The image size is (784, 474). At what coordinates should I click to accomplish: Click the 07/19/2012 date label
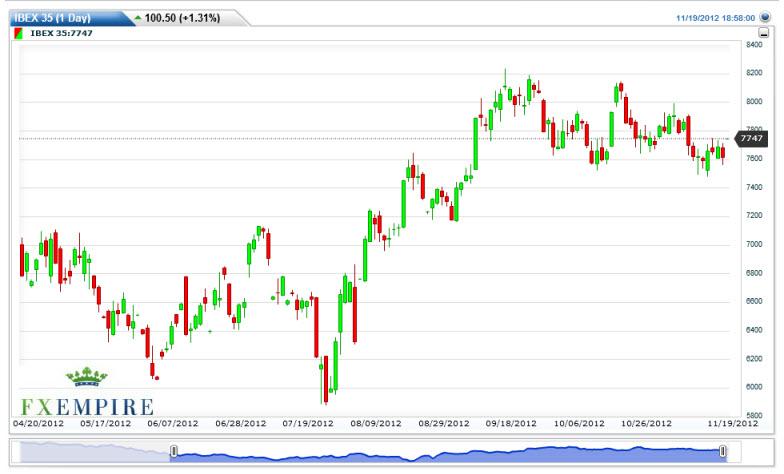pyautogui.click(x=308, y=423)
